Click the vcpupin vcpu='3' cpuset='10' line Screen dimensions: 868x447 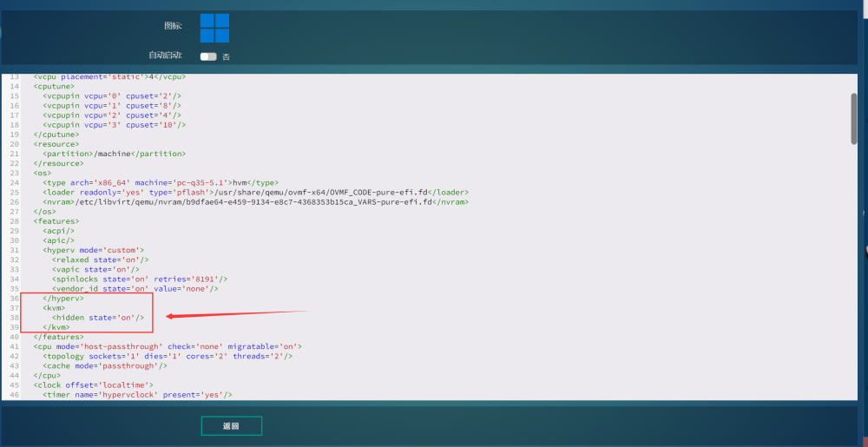pyautogui.click(x=114, y=125)
